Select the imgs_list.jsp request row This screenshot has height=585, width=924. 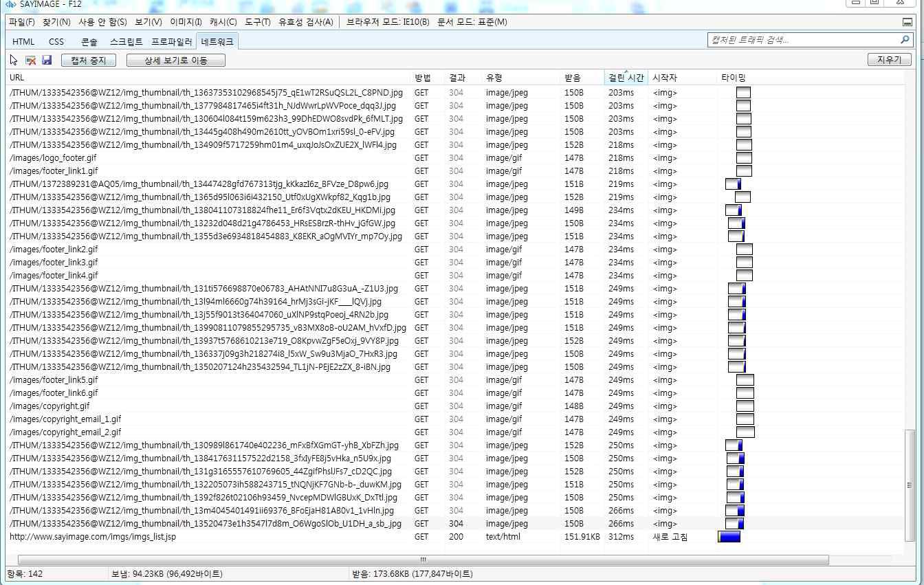[455, 537]
